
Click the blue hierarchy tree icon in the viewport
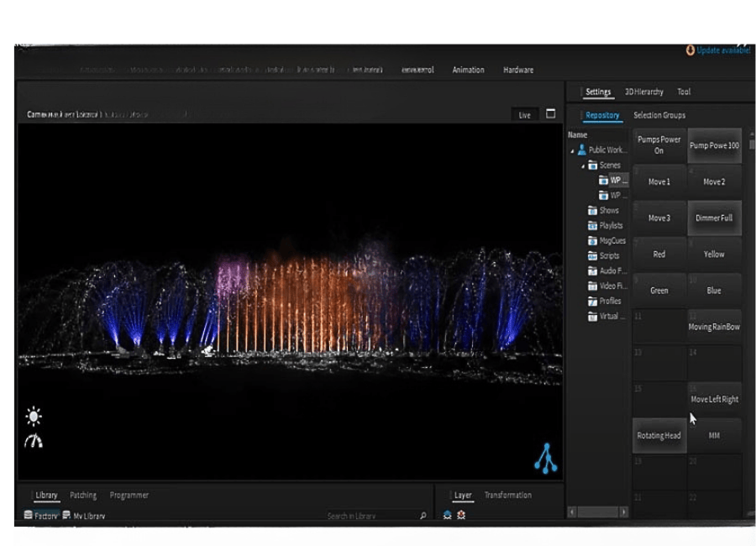tap(546, 459)
